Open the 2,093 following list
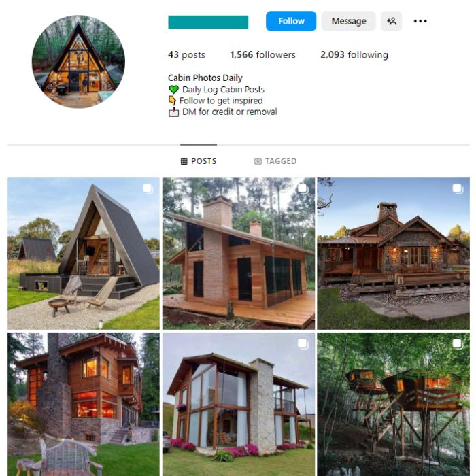 (354, 55)
